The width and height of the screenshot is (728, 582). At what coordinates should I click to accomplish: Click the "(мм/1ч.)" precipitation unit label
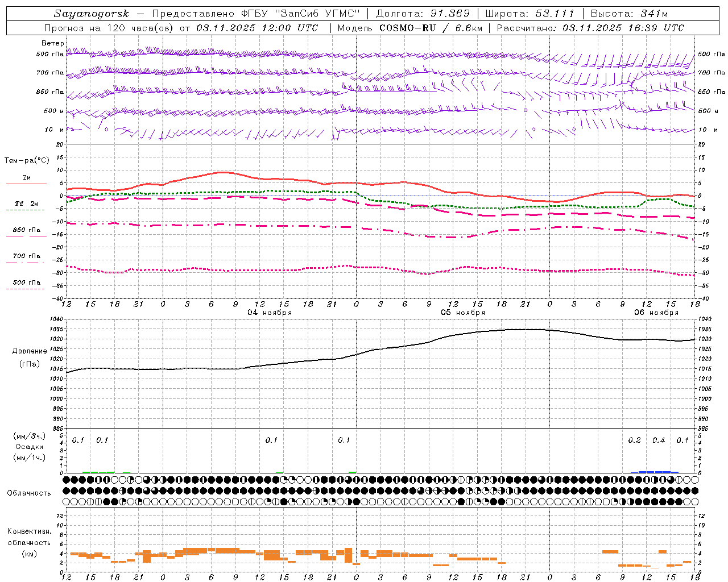click(x=29, y=458)
